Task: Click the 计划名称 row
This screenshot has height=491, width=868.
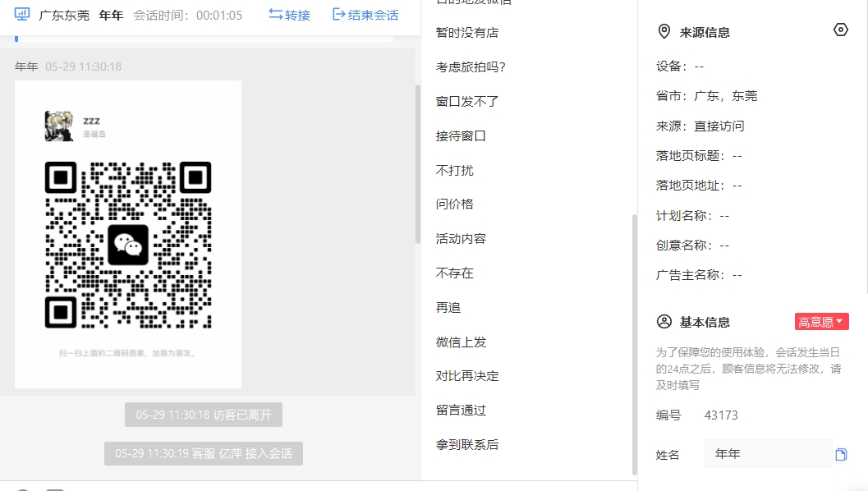Action: click(x=692, y=215)
